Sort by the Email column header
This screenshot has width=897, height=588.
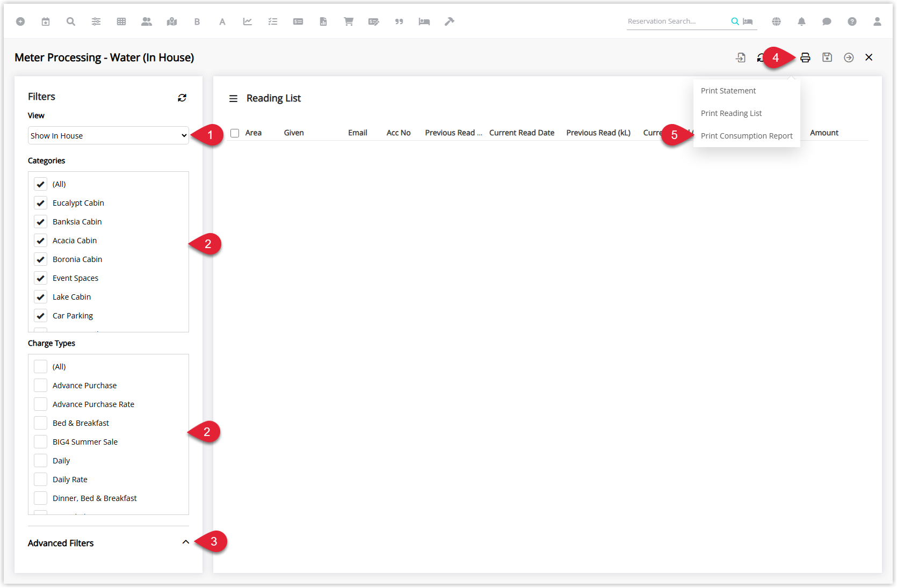[358, 133]
